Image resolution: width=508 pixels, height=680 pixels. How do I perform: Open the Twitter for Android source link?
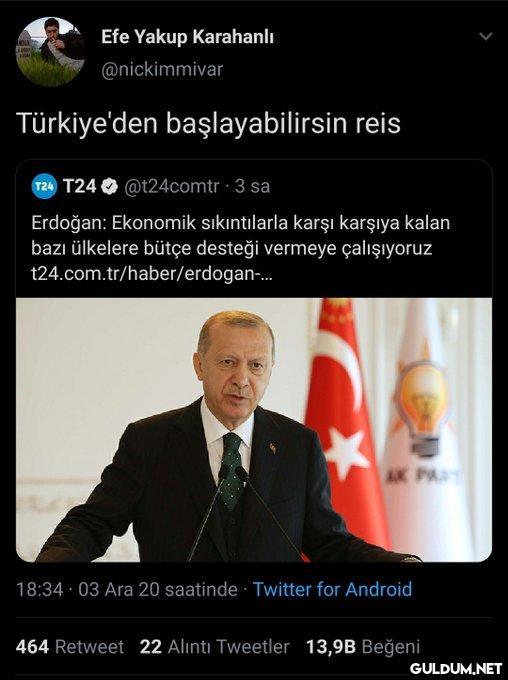pos(332,589)
